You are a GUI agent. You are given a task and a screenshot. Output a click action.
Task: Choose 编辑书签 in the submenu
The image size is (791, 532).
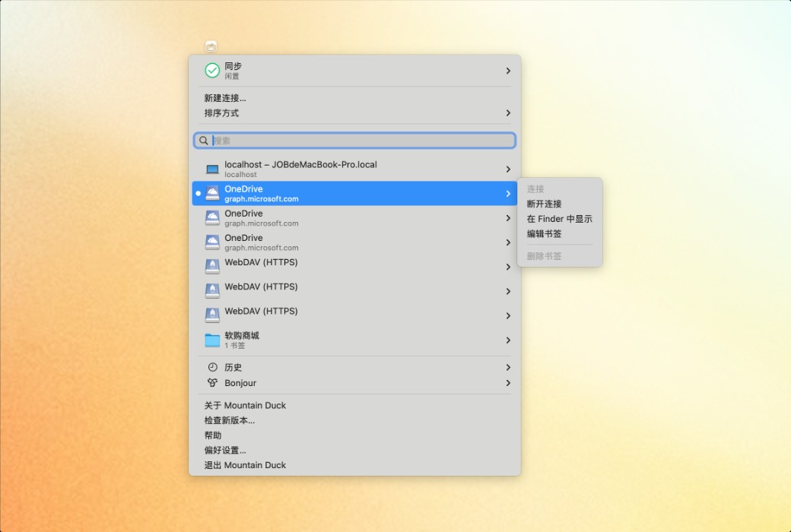click(545, 233)
